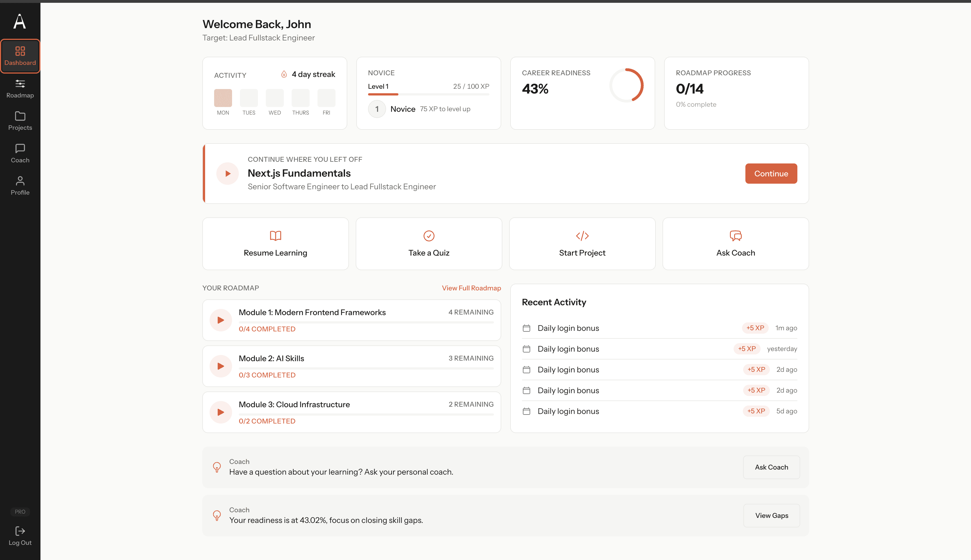The image size is (971, 560).
Task: Open the Coach sidebar section
Action: point(20,153)
